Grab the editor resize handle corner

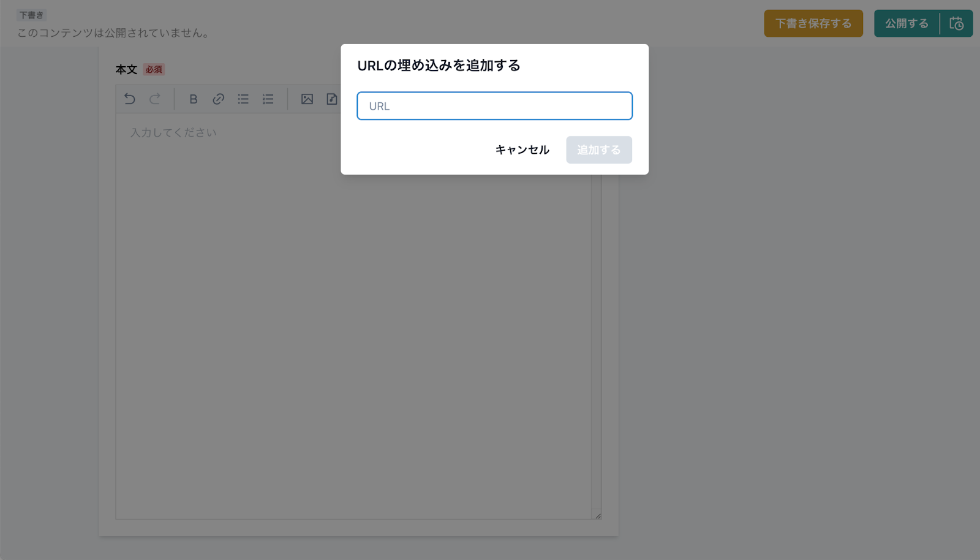tap(597, 515)
